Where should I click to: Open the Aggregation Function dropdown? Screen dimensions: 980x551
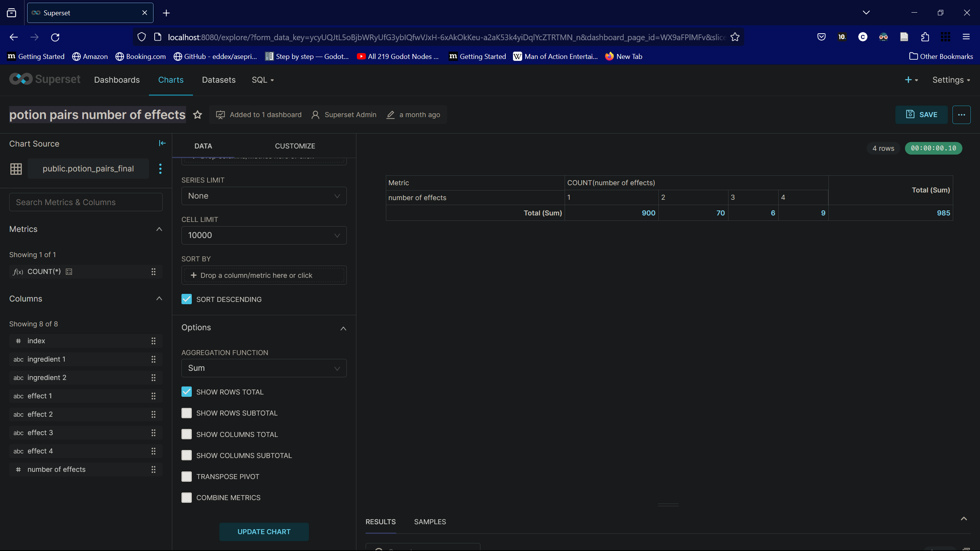[264, 368]
